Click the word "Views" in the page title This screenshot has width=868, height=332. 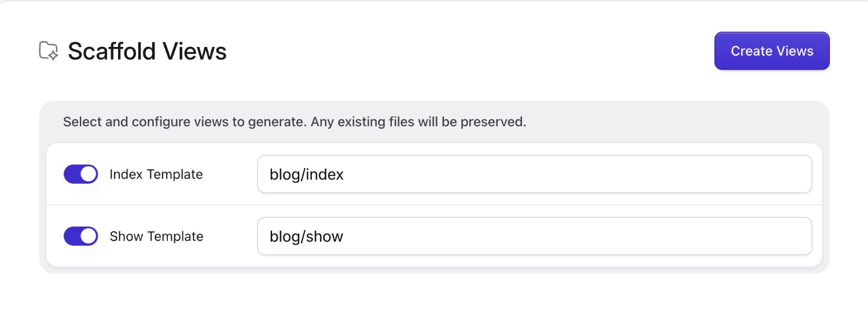[x=194, y=51]
